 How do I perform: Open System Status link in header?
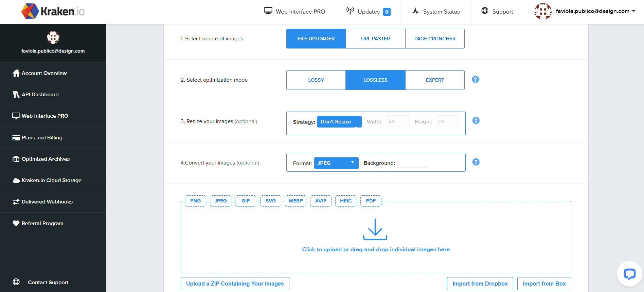coord(436,12)
